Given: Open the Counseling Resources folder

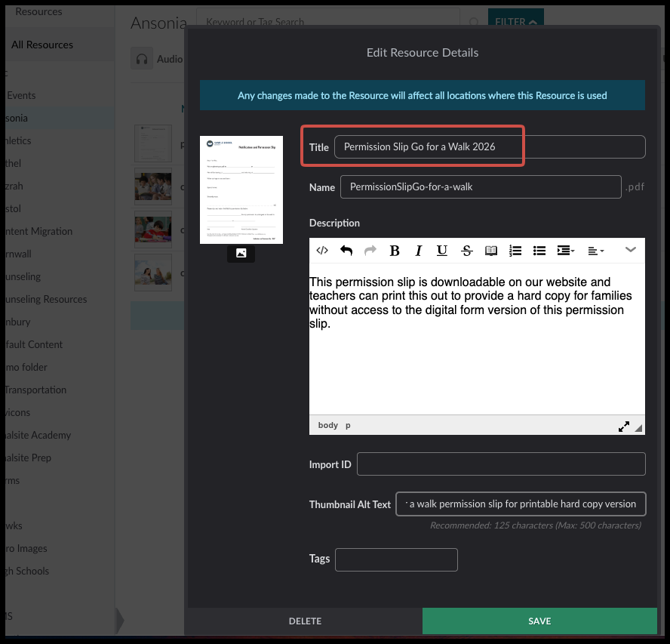Looking at the screenshot, I should (x=46, y=299).
